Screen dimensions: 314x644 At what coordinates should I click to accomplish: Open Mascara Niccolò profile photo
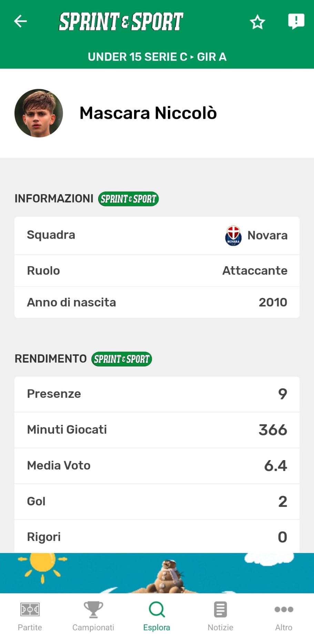click(x=39, y=113)
